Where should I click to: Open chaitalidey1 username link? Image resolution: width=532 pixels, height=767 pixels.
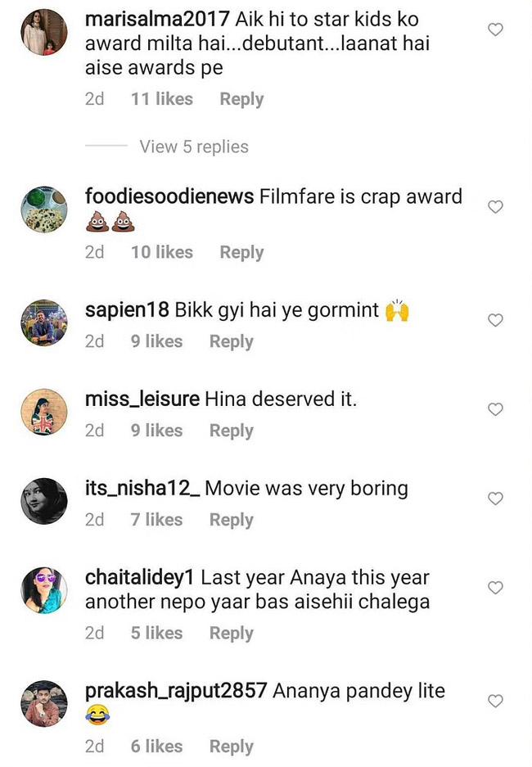pyautogui.click(x=140, y=578)
